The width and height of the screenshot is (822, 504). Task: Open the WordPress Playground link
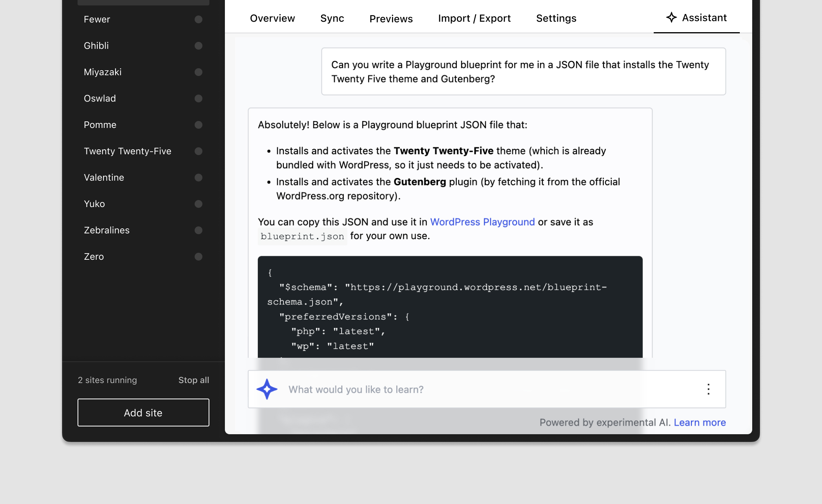pyautogui.click(x=482, y=222)
